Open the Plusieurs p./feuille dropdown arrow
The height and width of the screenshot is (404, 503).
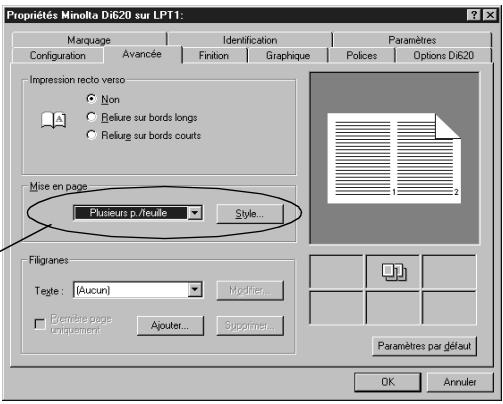[x=195, y=213]
